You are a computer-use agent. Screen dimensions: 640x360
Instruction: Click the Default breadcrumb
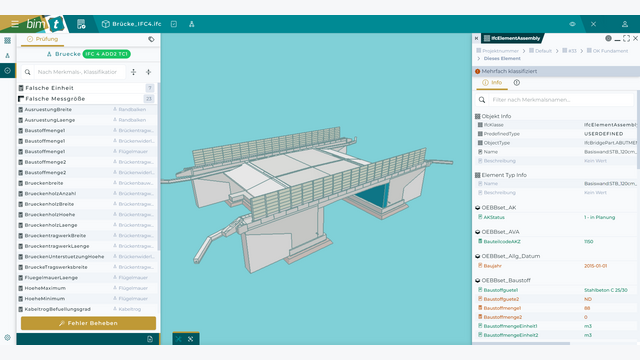click(540, 51)
